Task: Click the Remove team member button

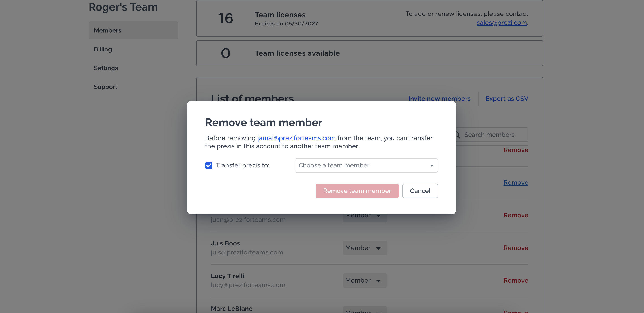Action: coord(357,191)
